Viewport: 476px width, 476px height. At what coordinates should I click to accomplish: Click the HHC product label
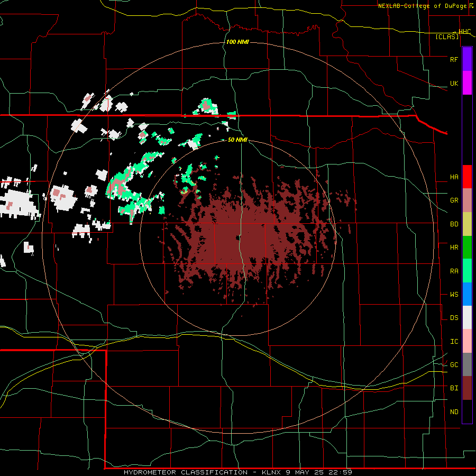(x=464, y=32)
